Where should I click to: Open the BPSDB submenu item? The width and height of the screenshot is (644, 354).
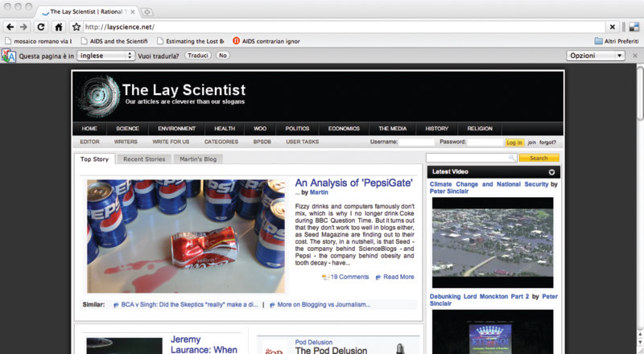pyautogui.click(x=262, y=142)
